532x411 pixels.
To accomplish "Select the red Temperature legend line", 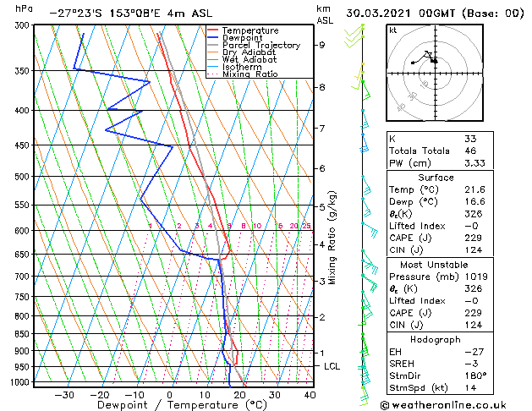I will click(x=212, y=30).
